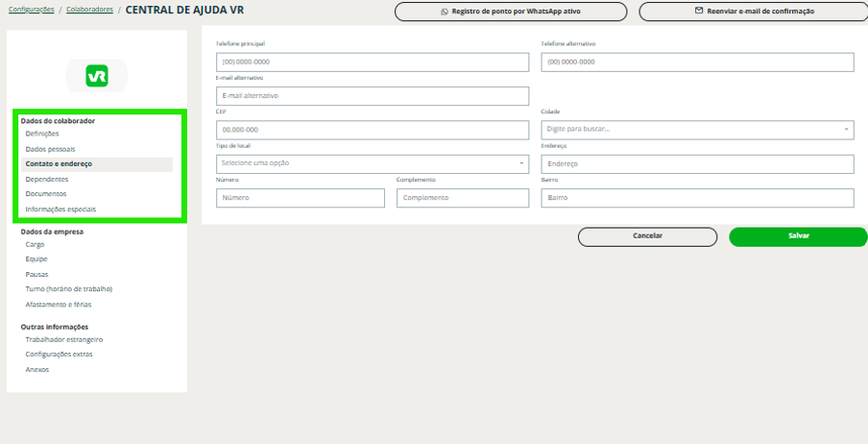Click Reenviar e-mail de confirmação button

click(754, 12)
